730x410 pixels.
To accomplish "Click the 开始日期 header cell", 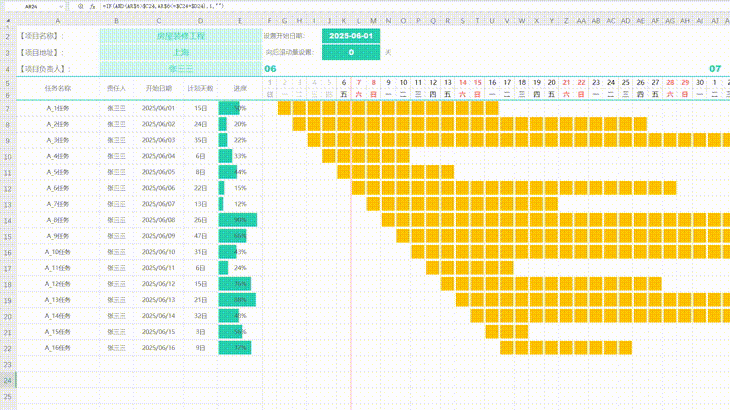I will tap(159, 88).
